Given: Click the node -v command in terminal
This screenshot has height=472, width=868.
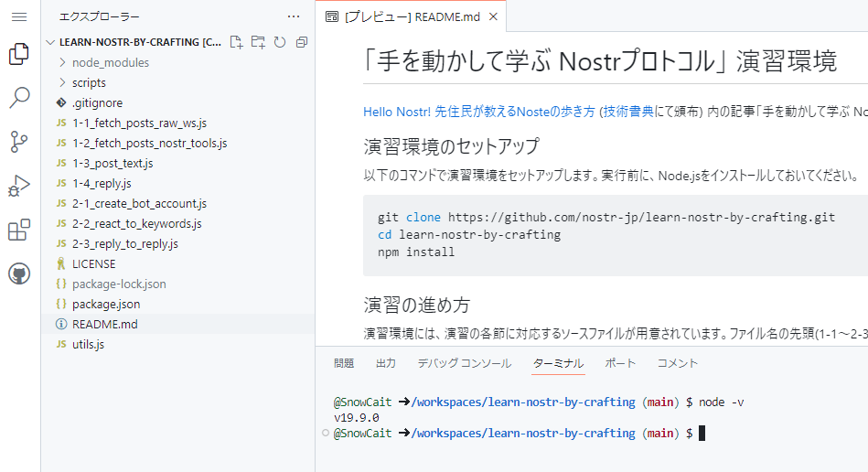Looking at the screenshot, I should [x=722, y=402].
